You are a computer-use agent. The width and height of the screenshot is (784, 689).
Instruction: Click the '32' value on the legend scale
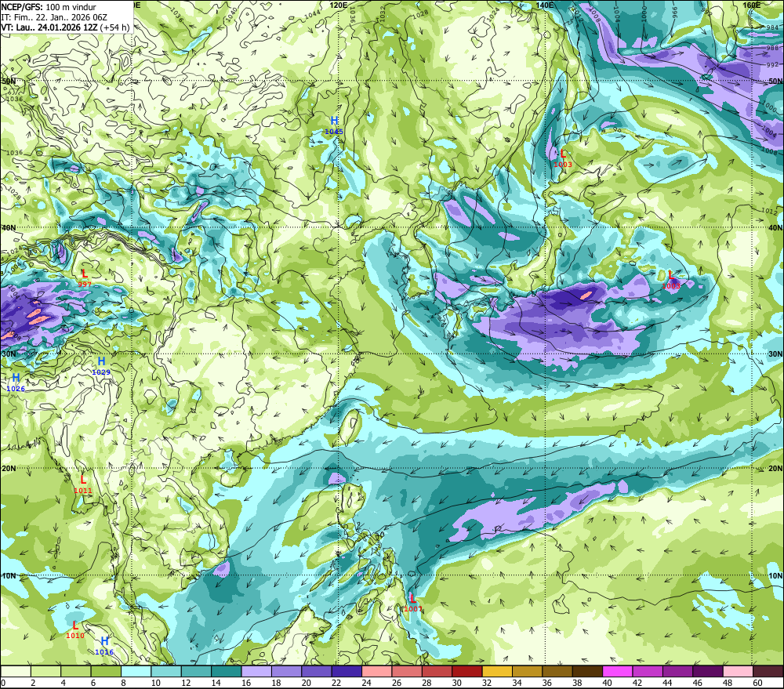click(487, 683)
